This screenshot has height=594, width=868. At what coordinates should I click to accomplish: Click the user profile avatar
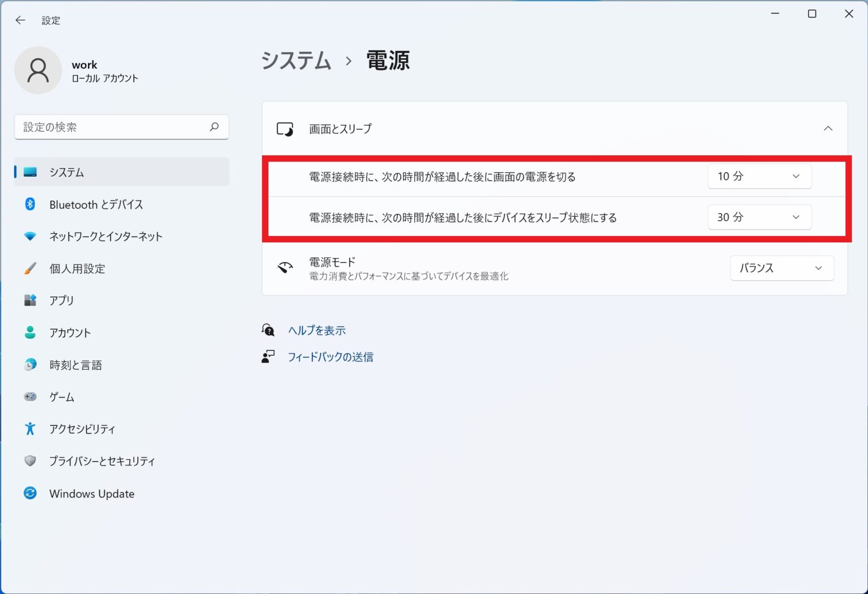38,71
